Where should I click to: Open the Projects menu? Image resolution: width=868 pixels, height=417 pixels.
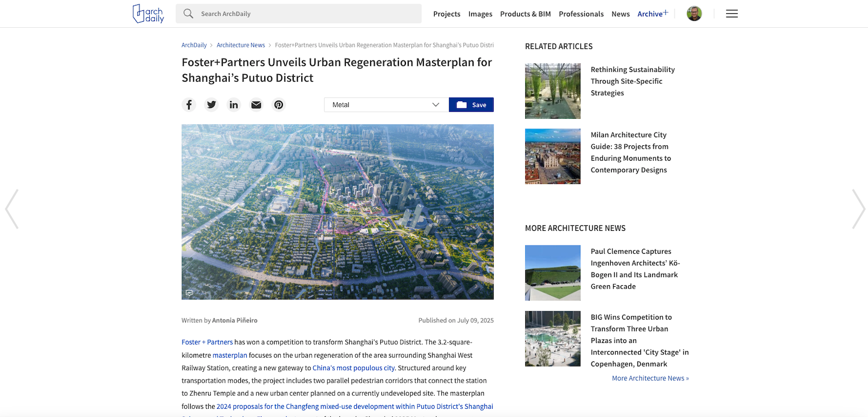tap(446, 14)
